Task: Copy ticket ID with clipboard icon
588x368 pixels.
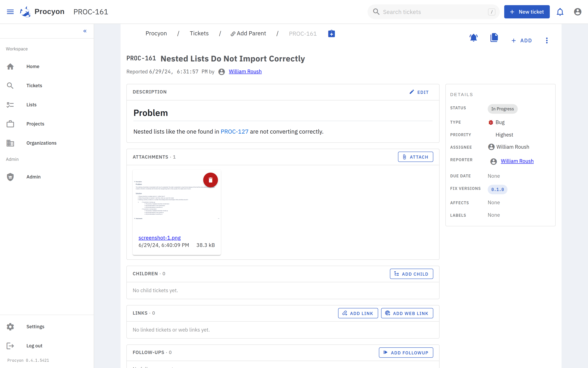Action: click(331, 34)
